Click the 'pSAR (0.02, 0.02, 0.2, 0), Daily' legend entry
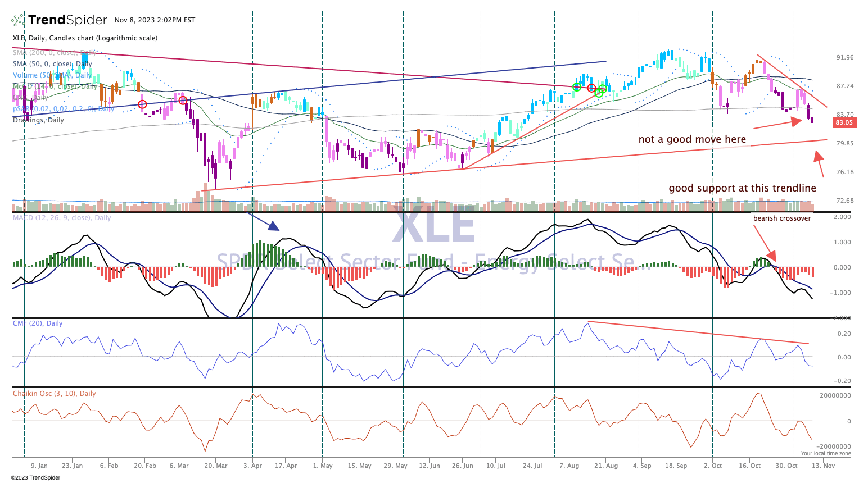 pos(64,109)
